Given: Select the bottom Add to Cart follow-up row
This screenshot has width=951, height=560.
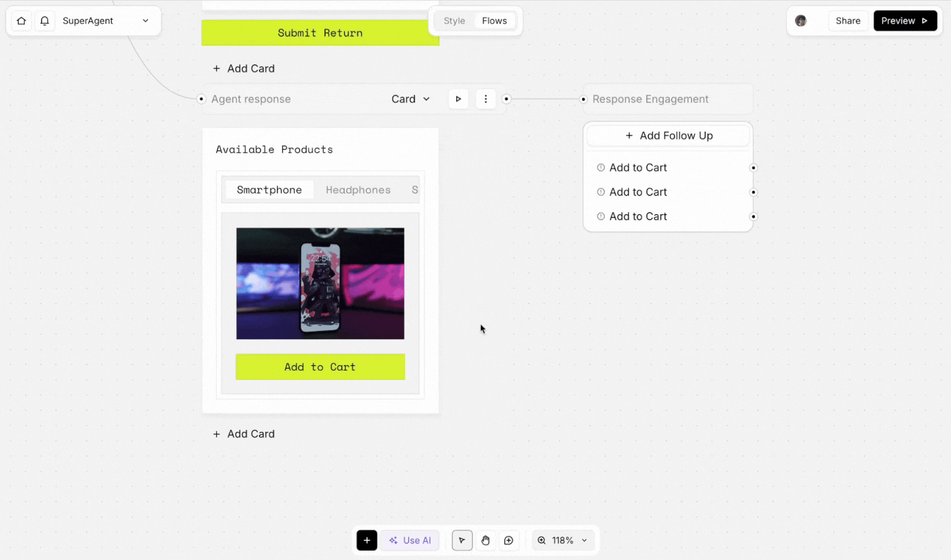Looking at the screenshot, I should pyautogui.click(x=668, y=217).
